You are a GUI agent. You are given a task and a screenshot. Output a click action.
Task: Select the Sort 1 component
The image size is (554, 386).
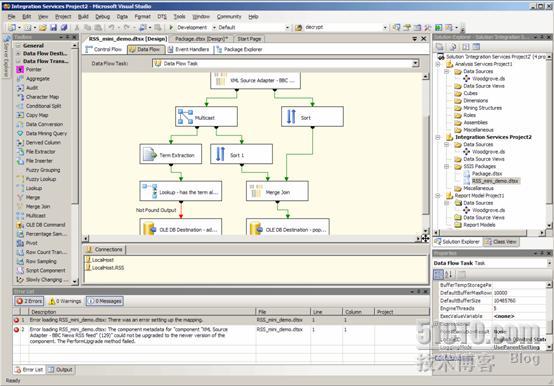coord(241,154)
